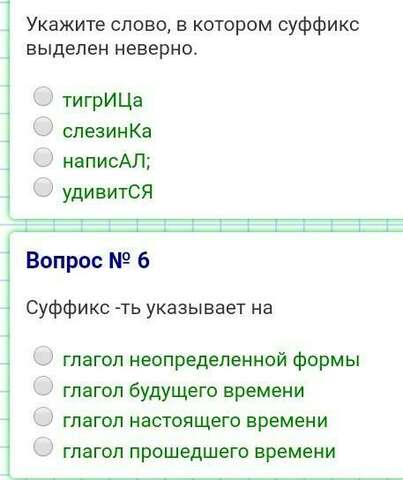The width and height of the screenshot is (403, 480).
Task: Click the answer label text слезинКа
Action: click(107, 131)
